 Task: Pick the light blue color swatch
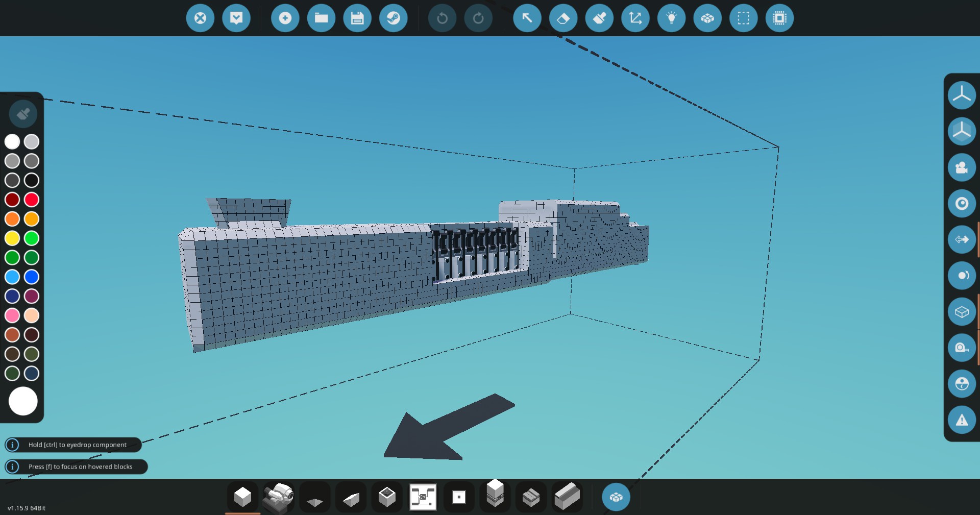pyautogui.click(x=12, y=277)
